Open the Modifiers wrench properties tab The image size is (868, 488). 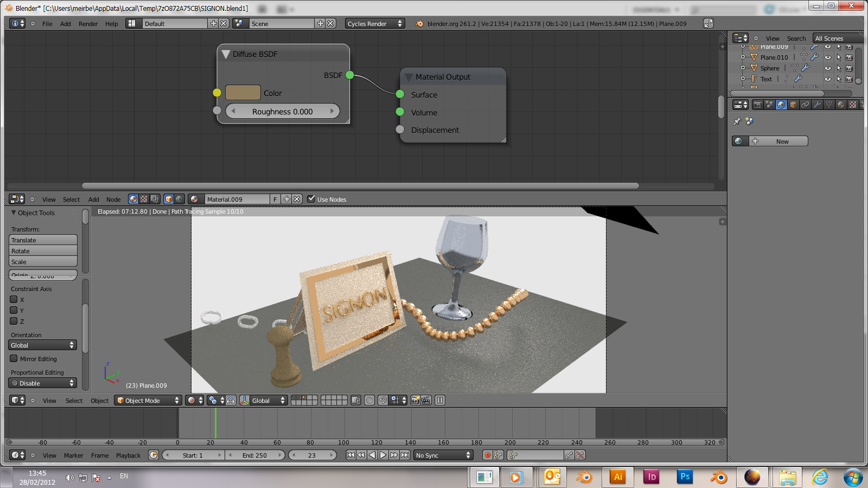817,105
